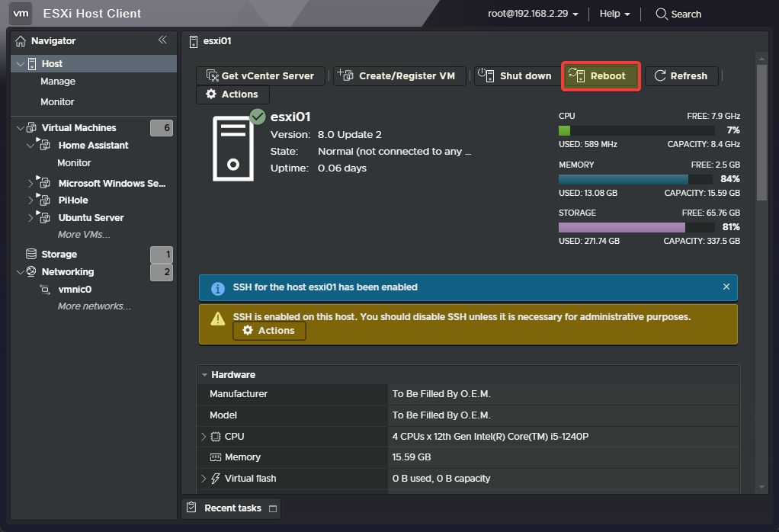Click the green host status checkmark

(x=258, y=117)
